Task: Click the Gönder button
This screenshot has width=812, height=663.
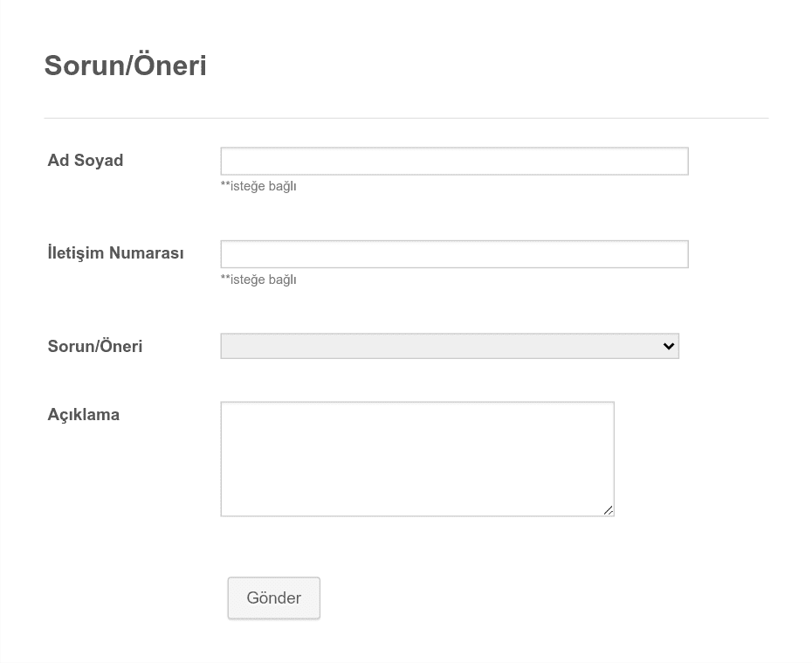Action: [x=274, y=598]
